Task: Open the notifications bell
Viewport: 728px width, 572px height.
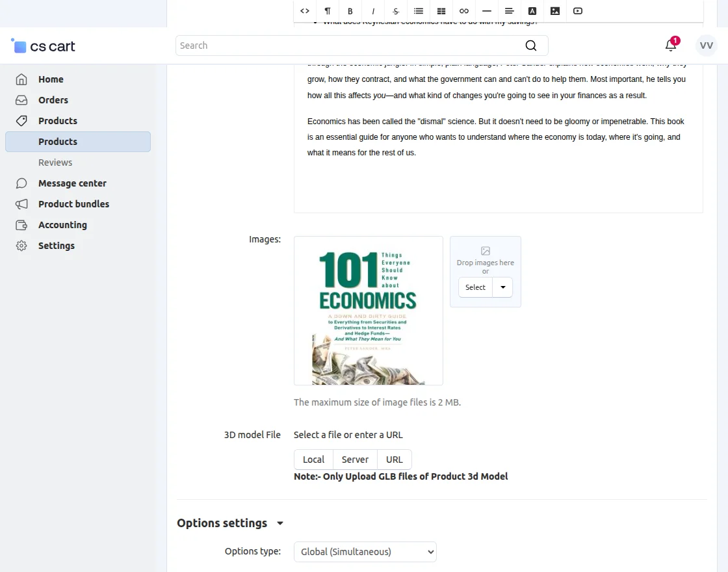Action: (671, 45)
